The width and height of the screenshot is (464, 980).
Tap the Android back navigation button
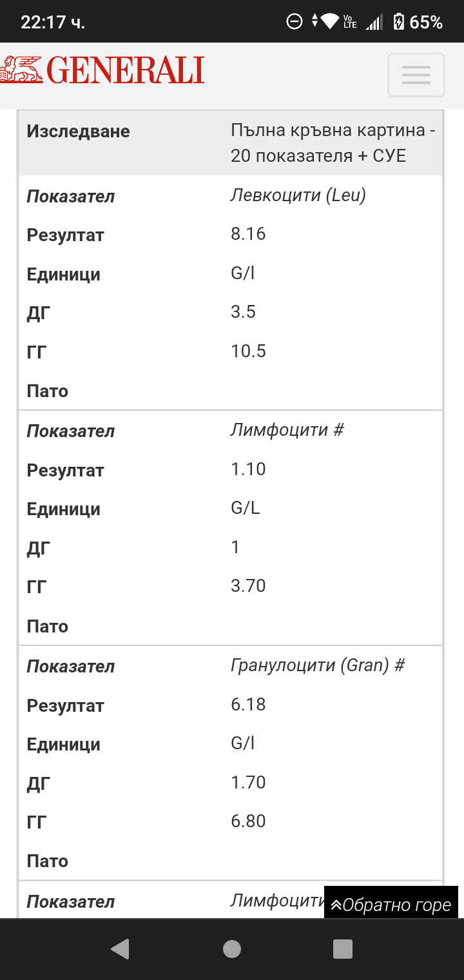(x=120, y=949)
